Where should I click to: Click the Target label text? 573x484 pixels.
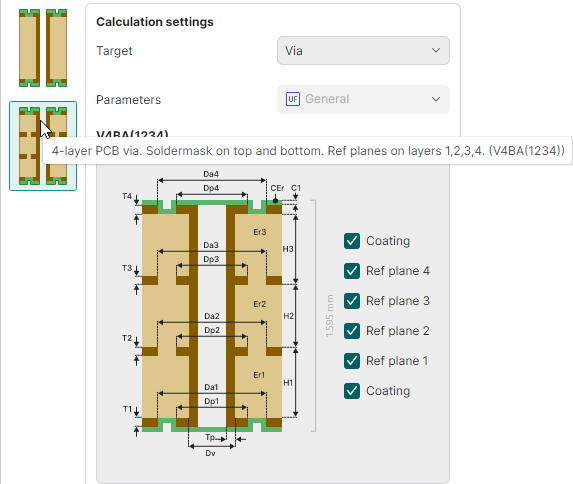(114, 50)
